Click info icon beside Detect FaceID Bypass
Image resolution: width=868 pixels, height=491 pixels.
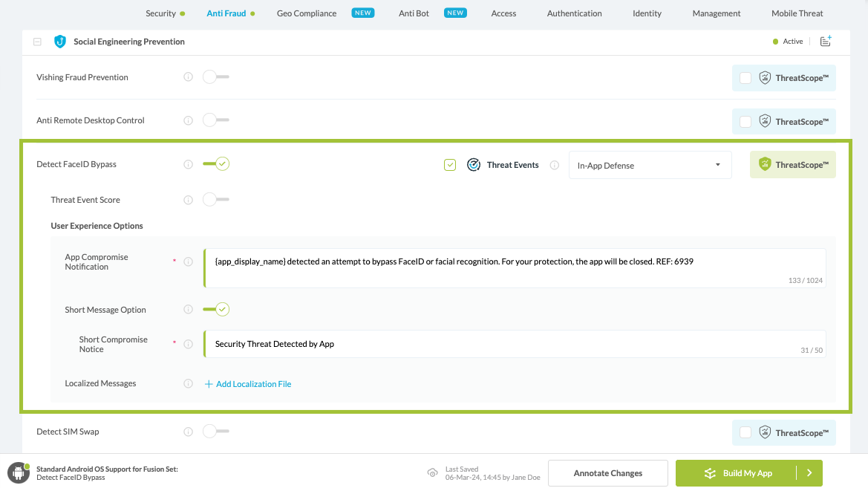tap(188, 164)
